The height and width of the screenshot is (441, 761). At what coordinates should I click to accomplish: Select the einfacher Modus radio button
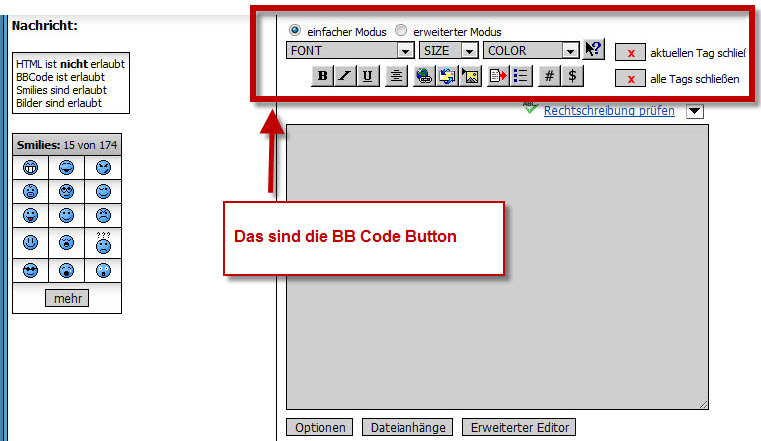tap(295, 31)
